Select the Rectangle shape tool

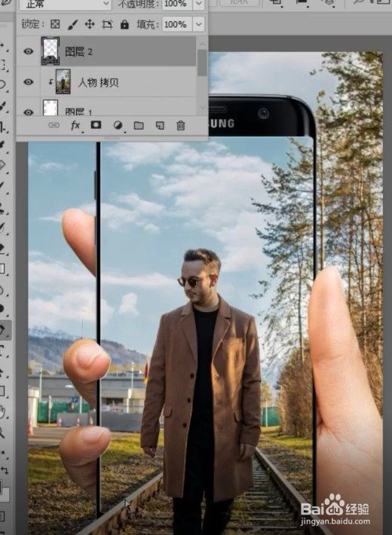3,391
